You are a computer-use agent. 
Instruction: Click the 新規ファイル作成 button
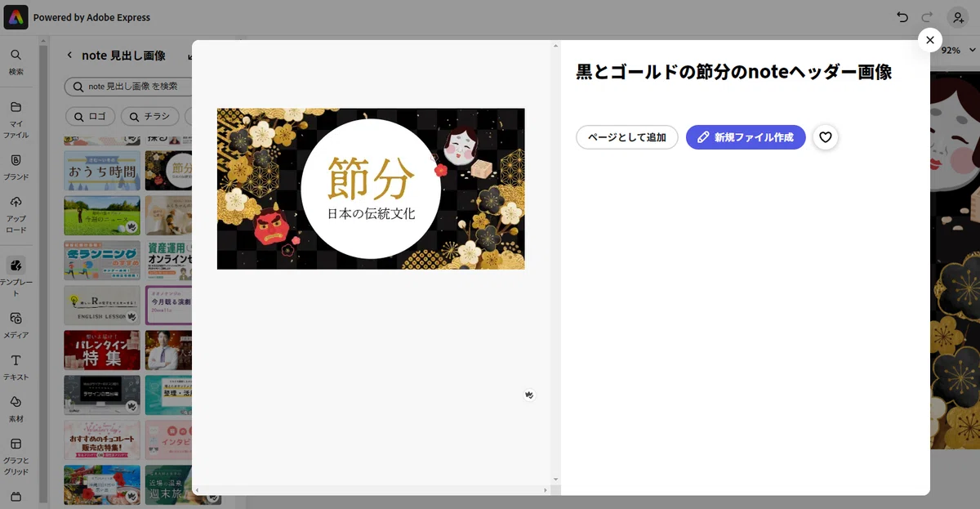pyautogui.click(x=746, y=137)
